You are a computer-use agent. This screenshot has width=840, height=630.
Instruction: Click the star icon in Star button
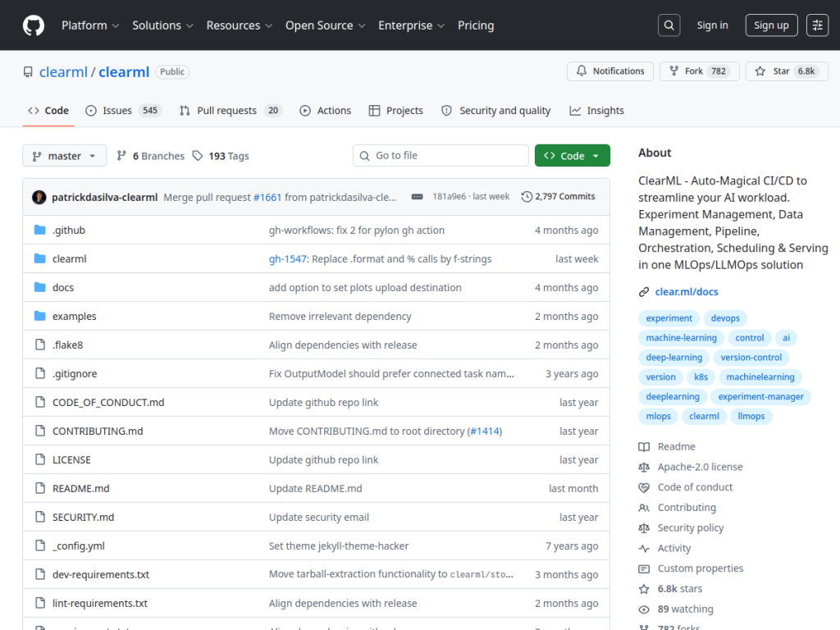tap(760, 71)
